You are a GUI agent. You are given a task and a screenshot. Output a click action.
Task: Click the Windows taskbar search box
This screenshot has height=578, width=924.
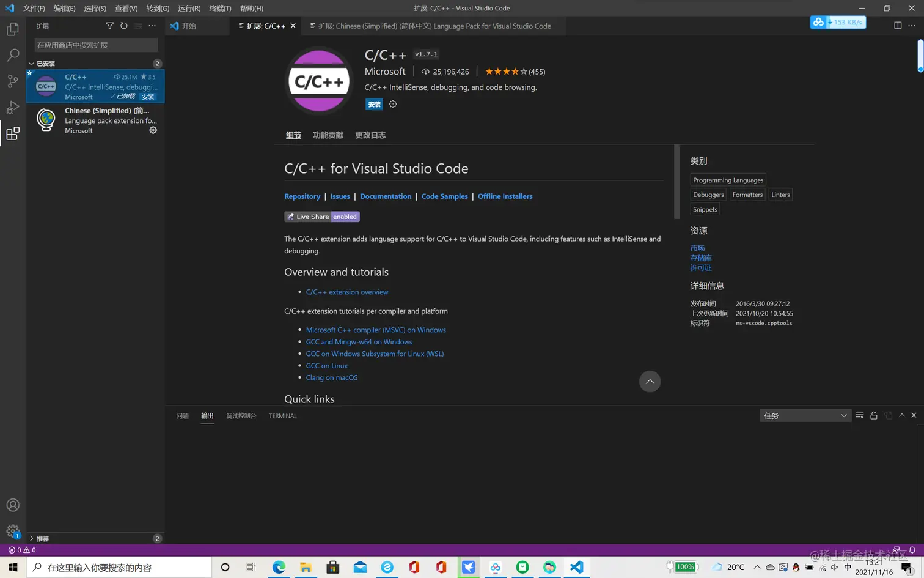(x=119, y=567)
